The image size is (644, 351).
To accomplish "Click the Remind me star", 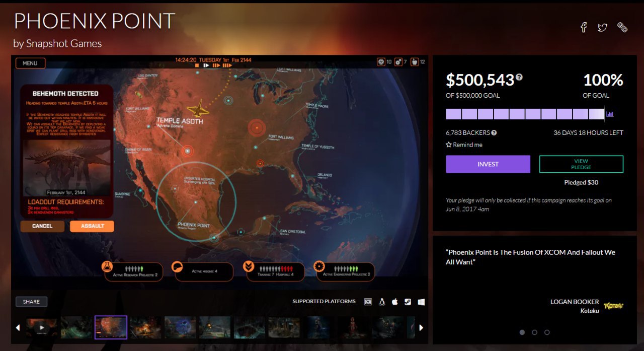I will [449, 145].
